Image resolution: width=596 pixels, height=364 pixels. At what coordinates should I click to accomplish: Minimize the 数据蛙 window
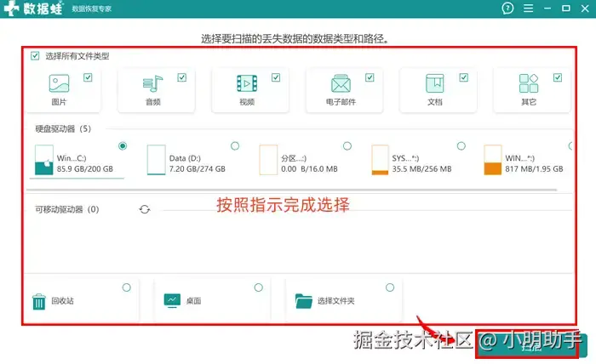click(x=547, y=9)
